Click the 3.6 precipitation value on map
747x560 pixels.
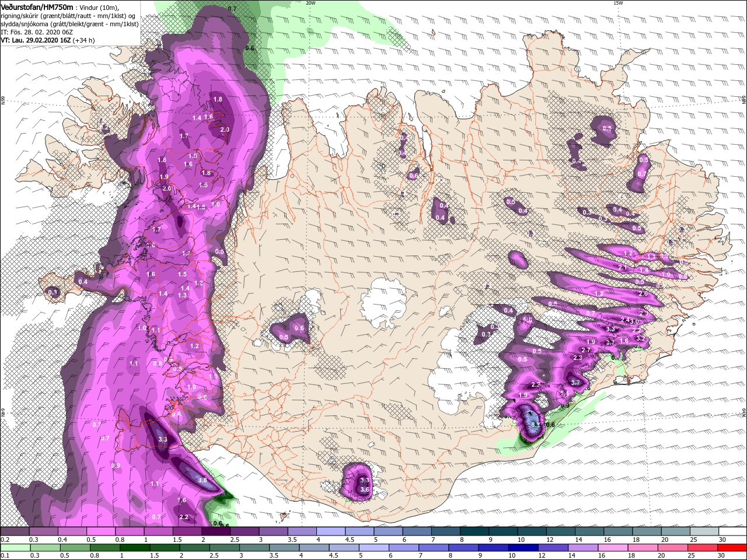click(x=365, y=489)
